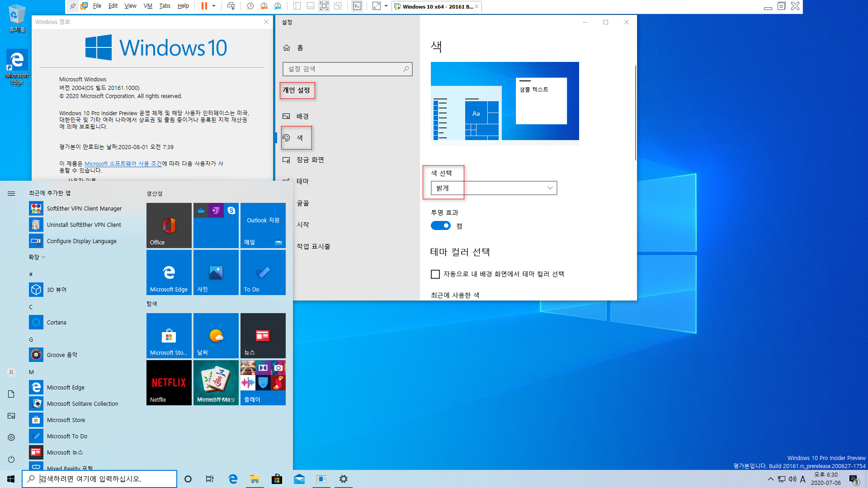Select 배경 in Settings sidebar

click(347, 116)
